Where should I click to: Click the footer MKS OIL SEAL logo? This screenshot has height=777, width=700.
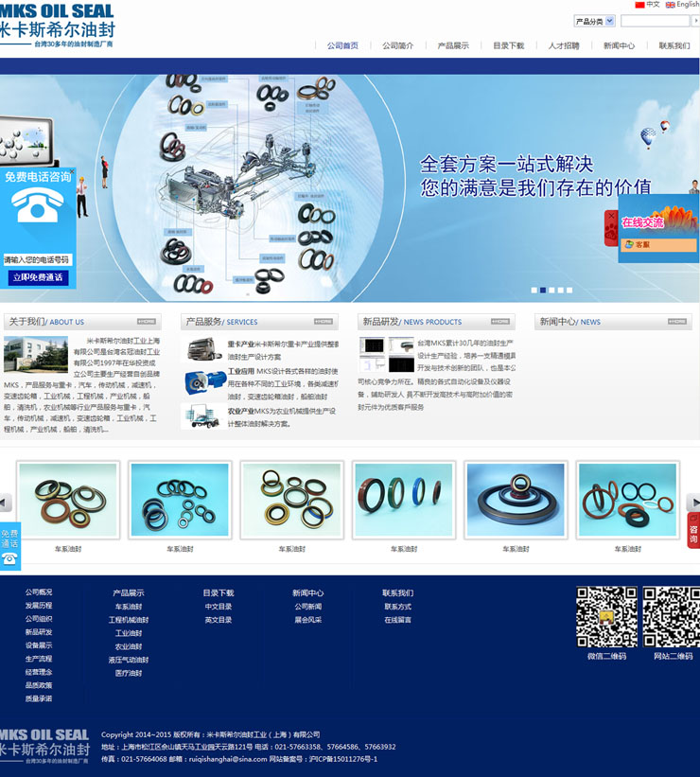tap(44, 746)
